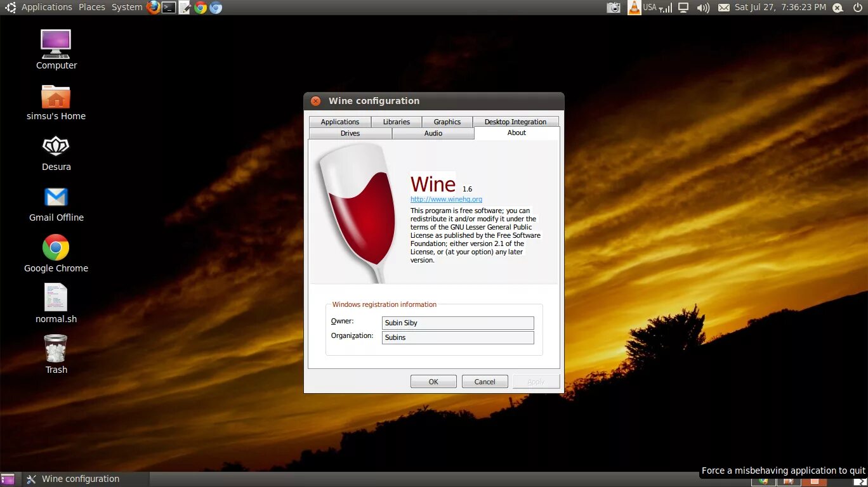This screenshot has width=868, height=487.
Task: Click the OK button
Action: coord(433,382)
